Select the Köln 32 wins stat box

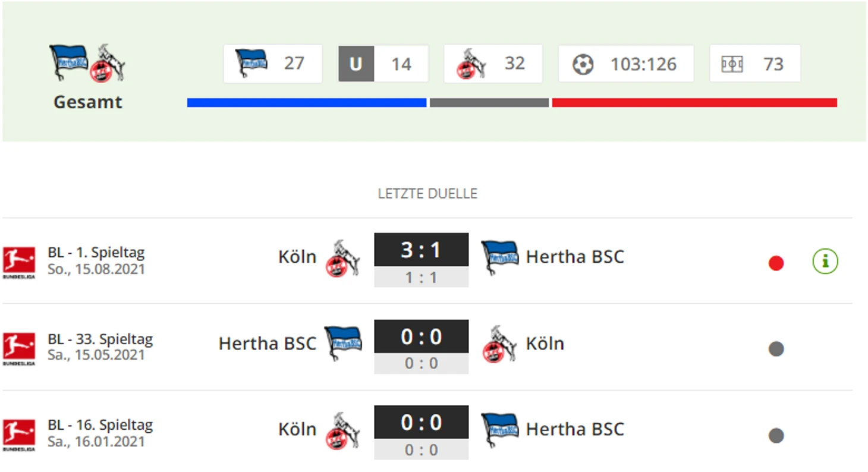pos(493,64)
